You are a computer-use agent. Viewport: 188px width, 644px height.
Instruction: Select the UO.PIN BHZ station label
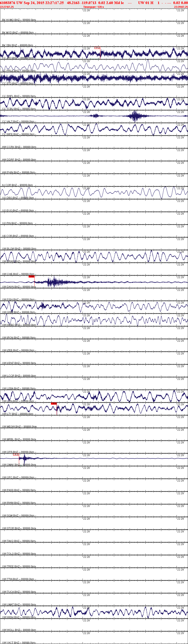click(x=17, y=223)
